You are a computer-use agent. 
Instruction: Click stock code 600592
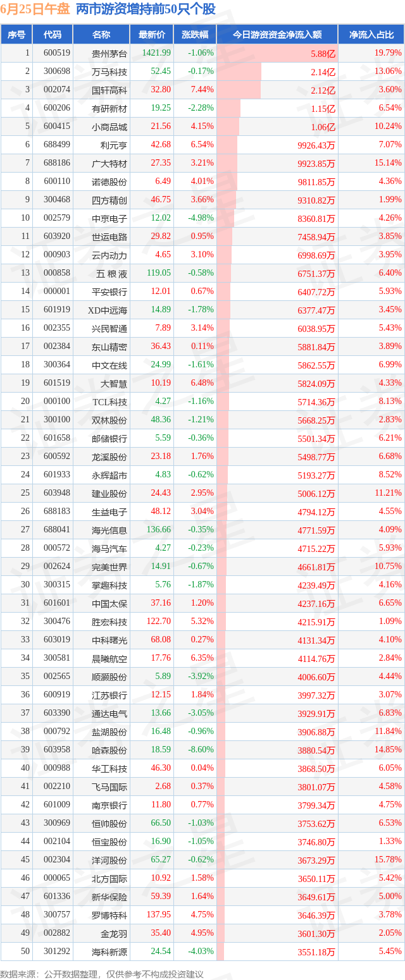pos(57,456)
